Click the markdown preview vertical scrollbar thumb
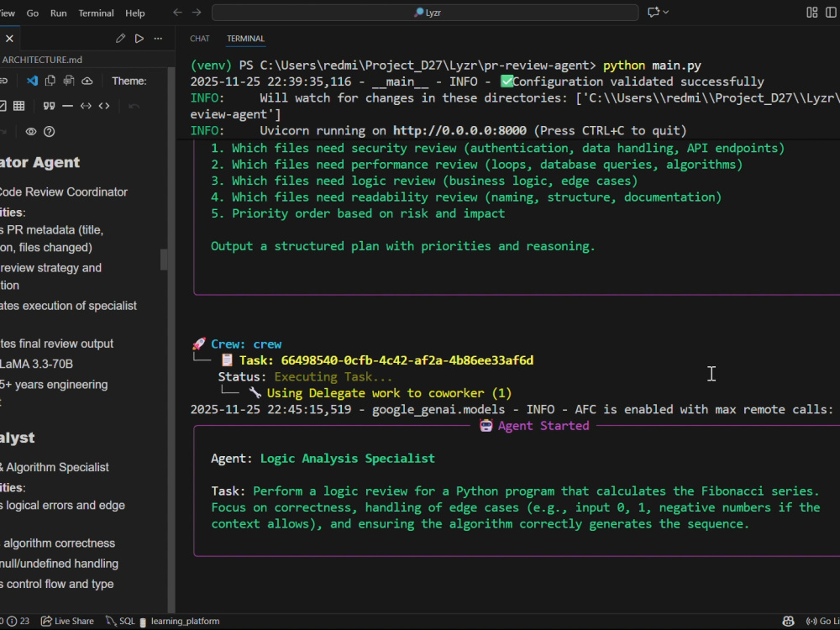The width and height of the screenshot is (840, 630). 164,260
